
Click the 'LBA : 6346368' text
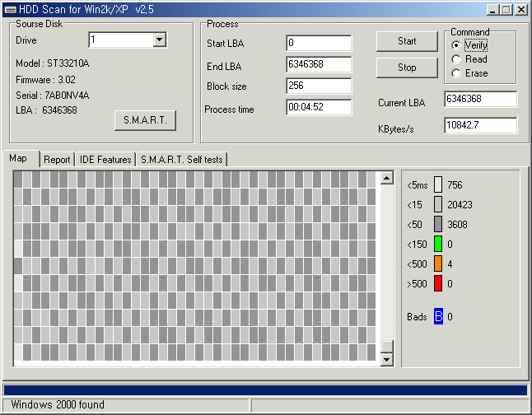[46, 110]
